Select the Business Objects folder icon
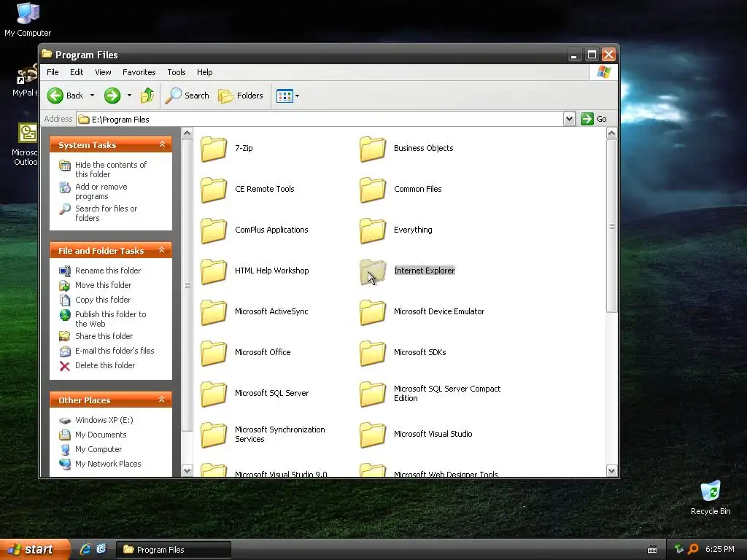The image size is (747, 560). click(x=373, y=149)
